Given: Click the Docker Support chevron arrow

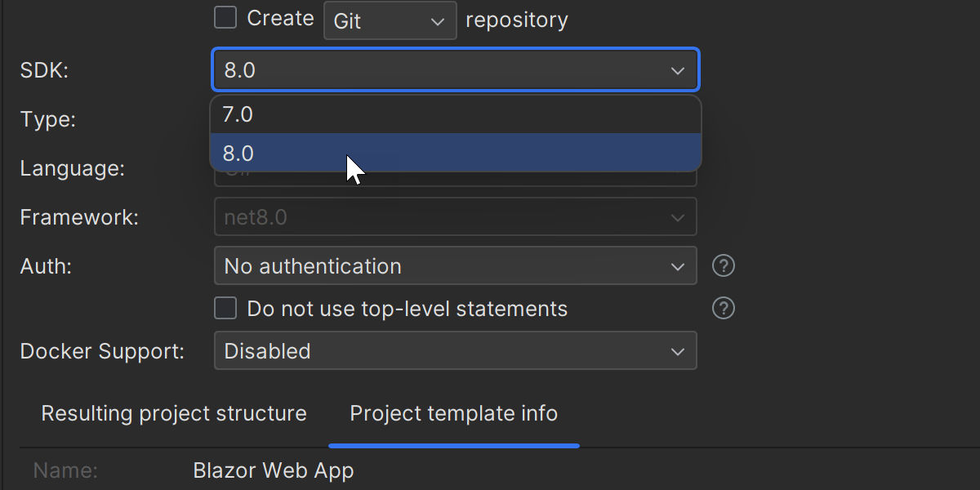Looking at the screenshot, I should point(678,352).
